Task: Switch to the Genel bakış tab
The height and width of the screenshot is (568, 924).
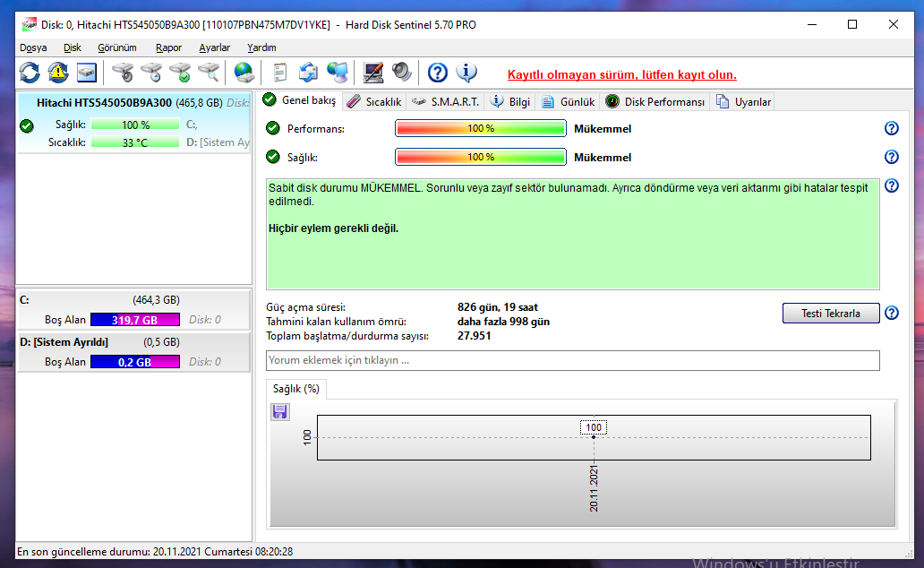Action: coord(300,100)
